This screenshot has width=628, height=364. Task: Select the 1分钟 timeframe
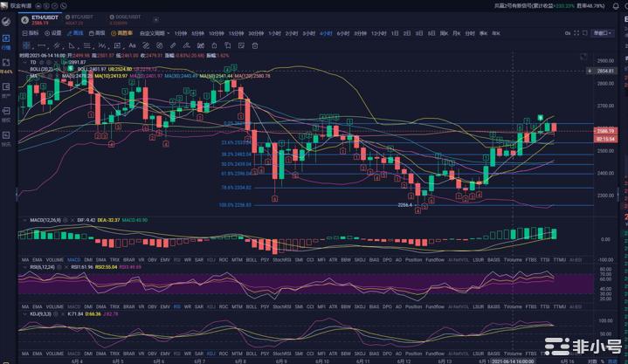(x=180, y=34)
